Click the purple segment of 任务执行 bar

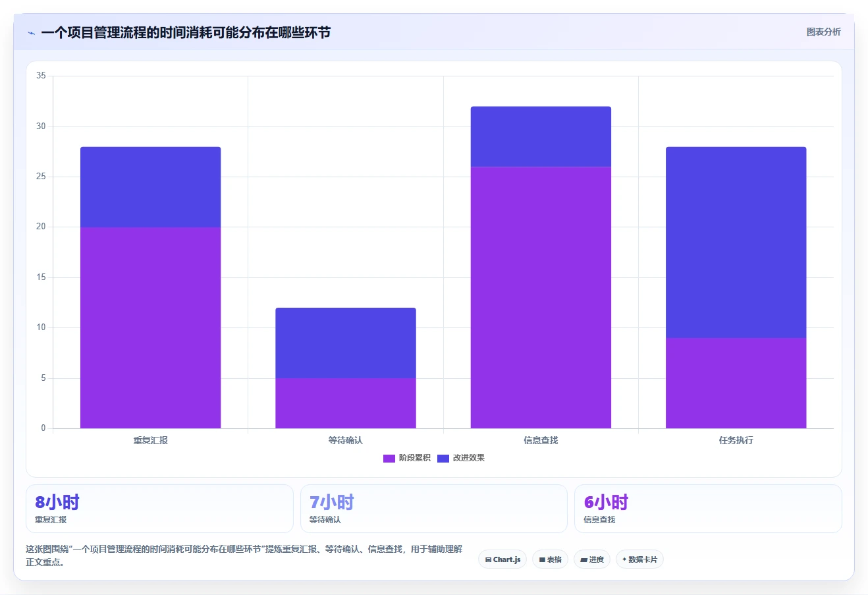tap(736, 383)
